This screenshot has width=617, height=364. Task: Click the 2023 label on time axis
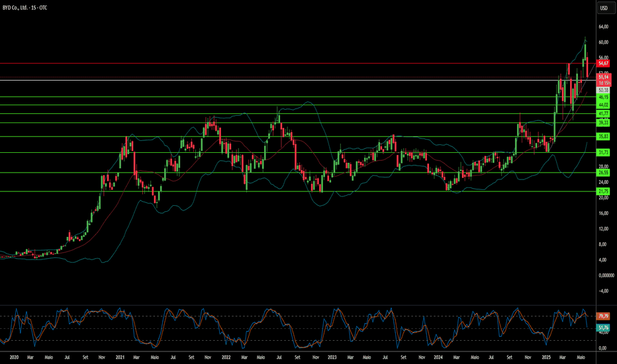coord(332,357)
